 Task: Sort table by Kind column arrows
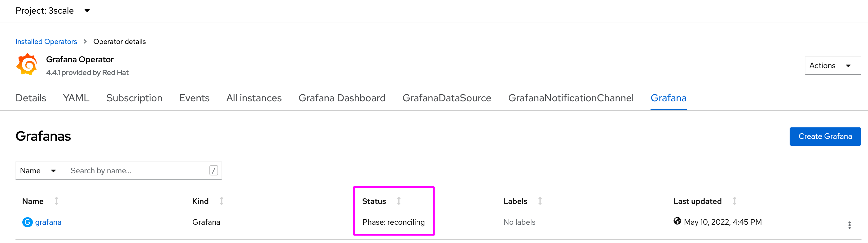pos(222,201)
